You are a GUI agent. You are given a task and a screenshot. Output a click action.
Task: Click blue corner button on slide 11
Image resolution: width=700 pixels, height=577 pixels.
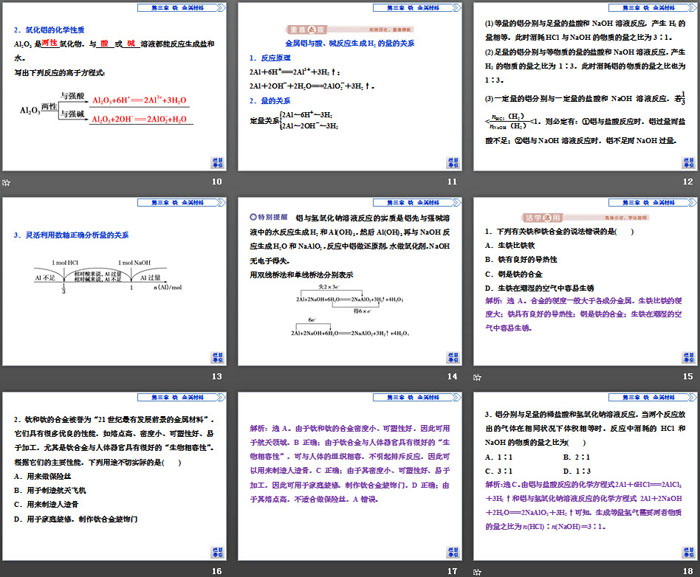(x=449, y=161)
